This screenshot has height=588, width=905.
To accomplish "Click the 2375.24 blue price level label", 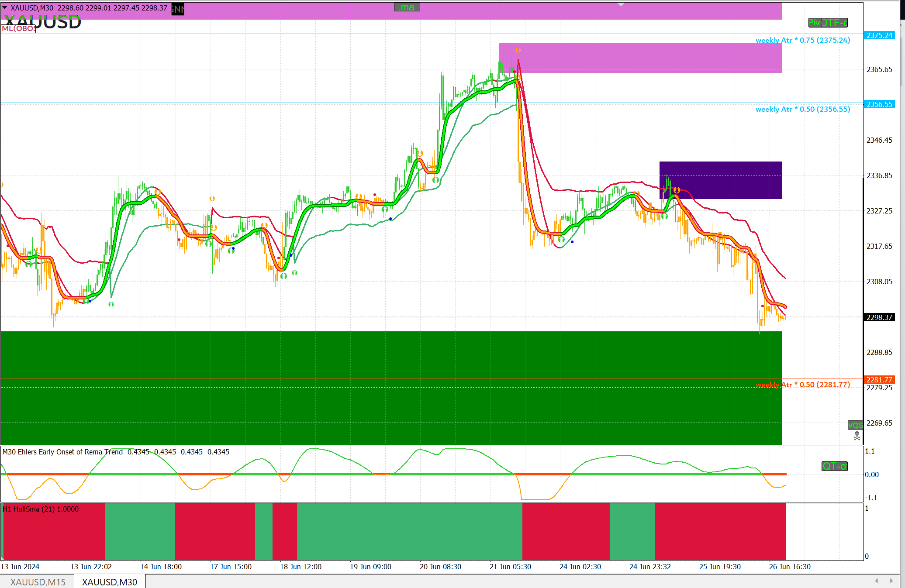I will coord(879,35).
